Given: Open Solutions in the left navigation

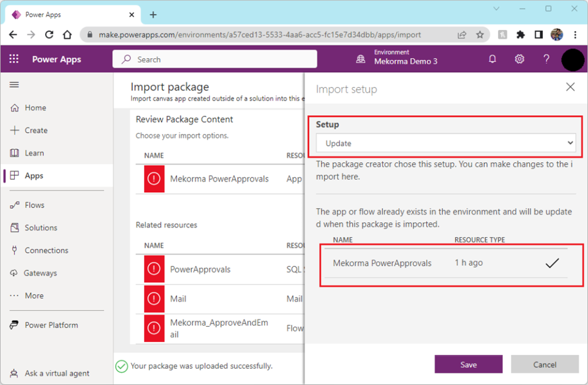Looking at the screenshot, I should point(41,227).
